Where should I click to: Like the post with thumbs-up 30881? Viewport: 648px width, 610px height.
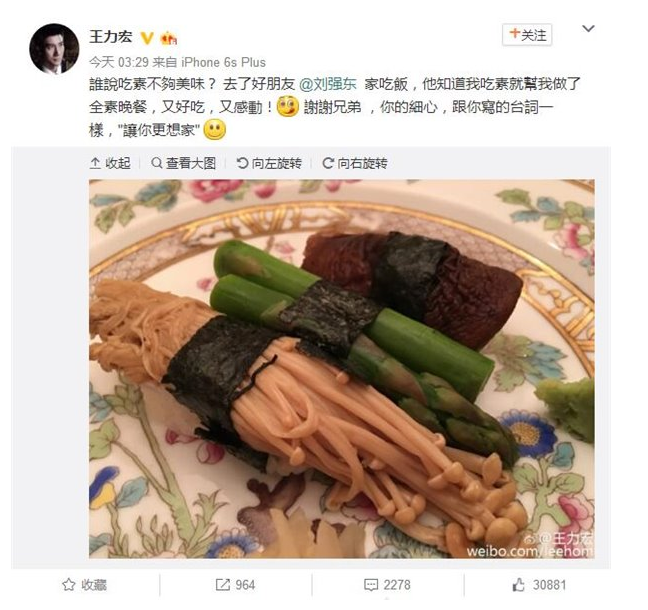[539, 585]
